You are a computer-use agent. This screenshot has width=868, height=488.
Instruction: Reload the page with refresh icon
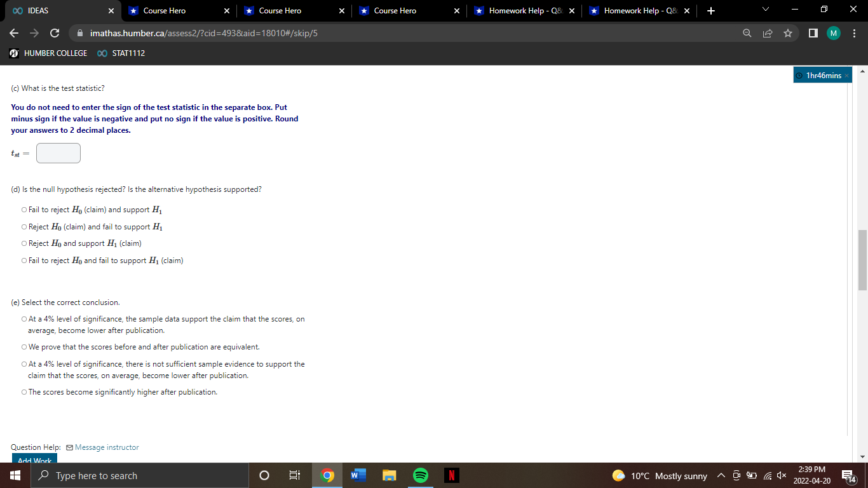pyautogui.click(x=55, y=33)
